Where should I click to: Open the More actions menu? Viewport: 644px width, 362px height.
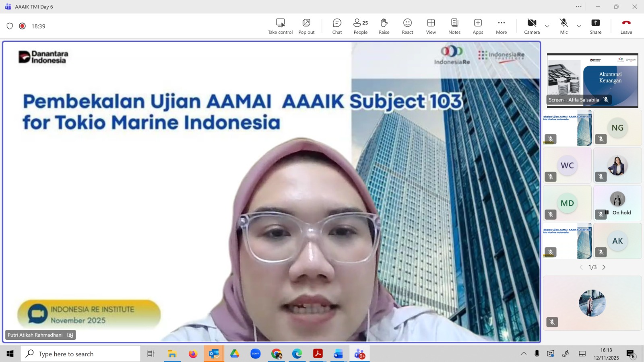click(x=501, y=26)
